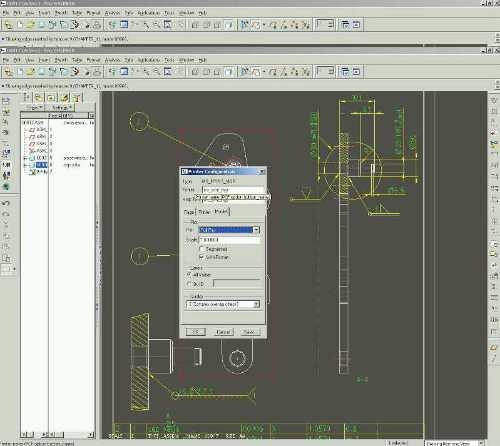Click the undo arrow in left sidebar
This screenshot has width=500, height=446.
click(6, 203)
